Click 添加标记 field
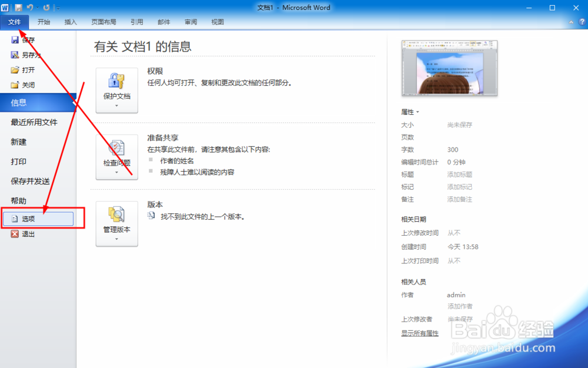 [x=460, y=187]
